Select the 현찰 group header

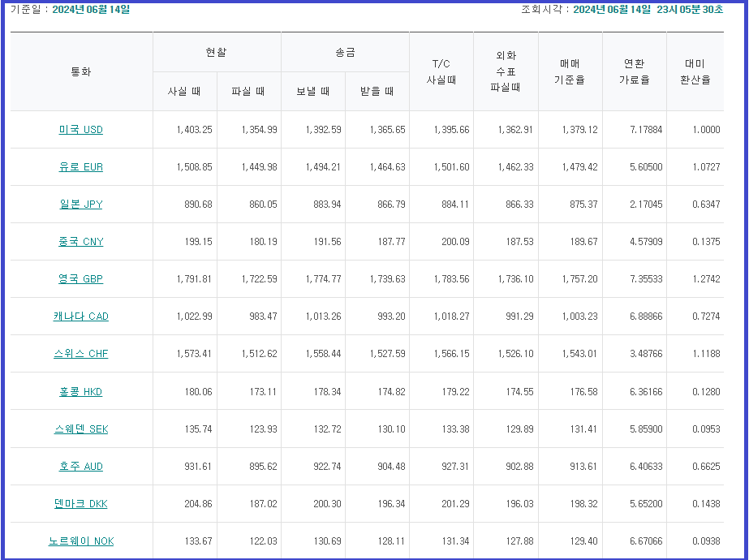(217, 52)
